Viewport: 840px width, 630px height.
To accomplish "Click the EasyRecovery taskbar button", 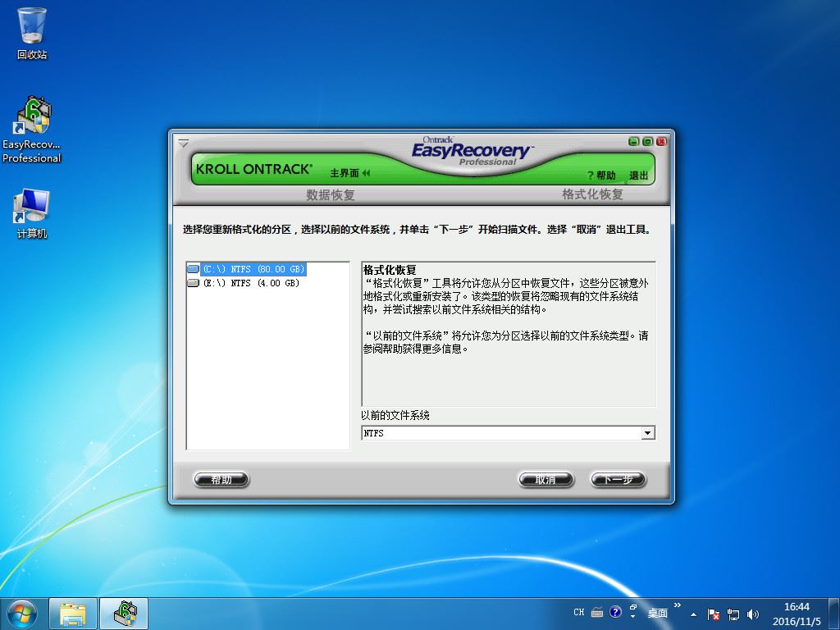I will pyautogui.click(x=124, y=614).
